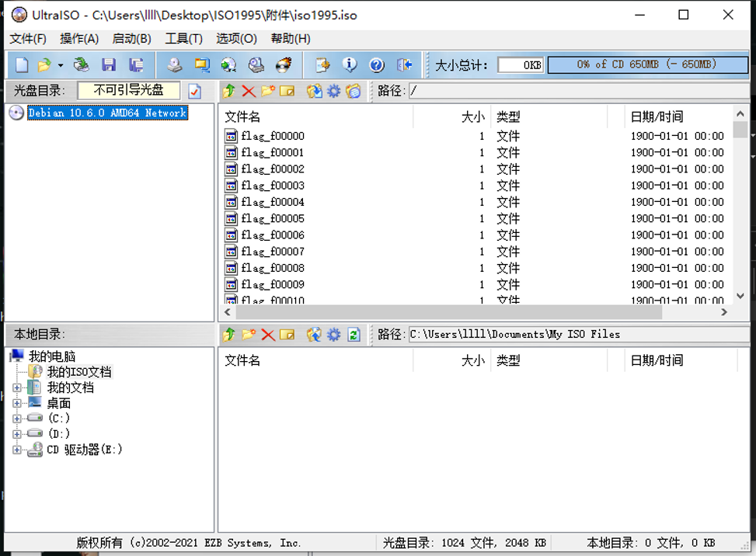Click the Exit door toolbar icon
756x556 pixels.
click(x=404, y=65)
